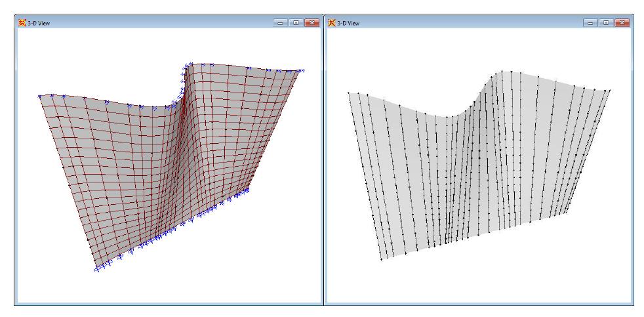Maximize the right 3-D View window
This screenshot has width=644, height=317.
pyautogui.click(x=606, y=23)
